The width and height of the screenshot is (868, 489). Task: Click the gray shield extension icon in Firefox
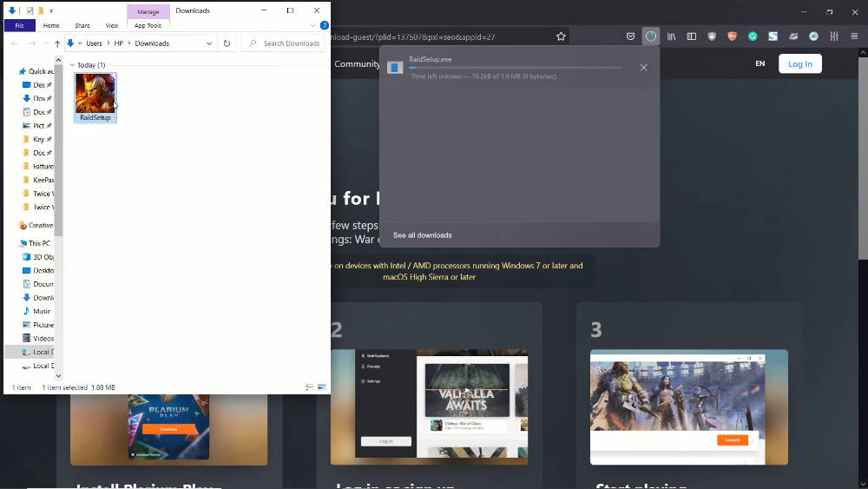[x=712, y=36]
